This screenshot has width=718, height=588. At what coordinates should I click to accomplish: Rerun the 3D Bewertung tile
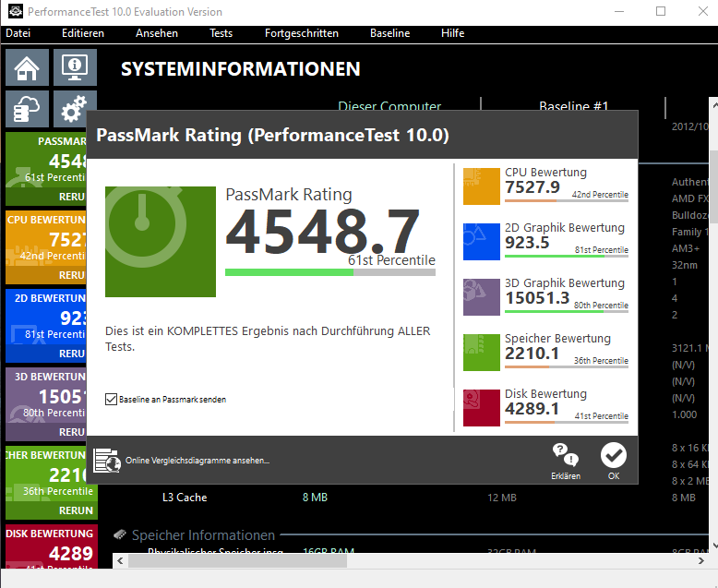72,432
